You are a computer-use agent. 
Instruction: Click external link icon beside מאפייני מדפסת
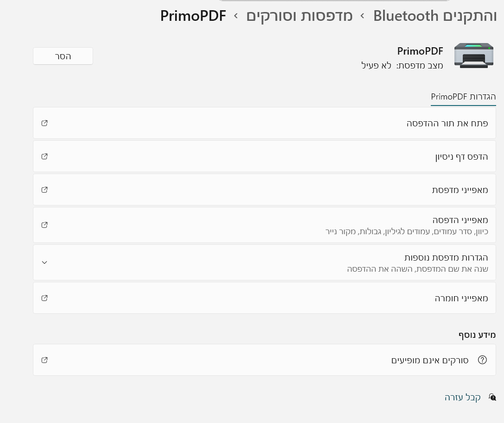(44, 190)
